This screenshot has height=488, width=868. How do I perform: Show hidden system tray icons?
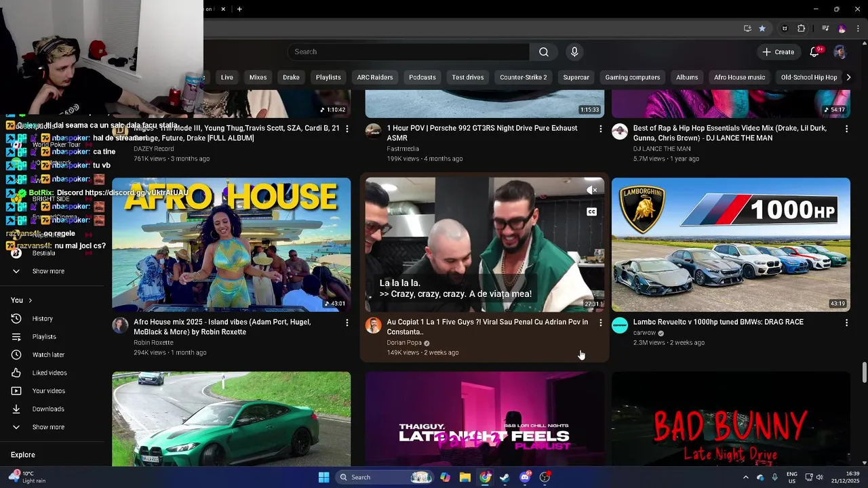pyautogui.click(x=745, y=477)
